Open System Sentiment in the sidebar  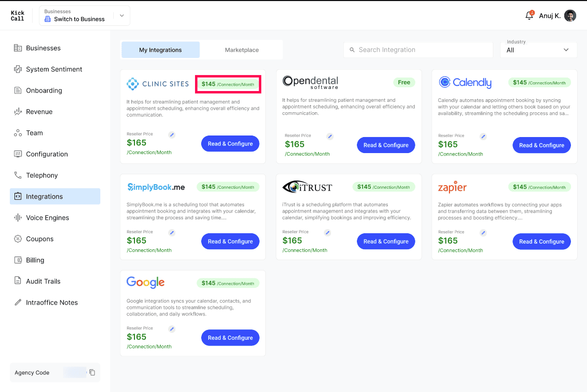click(55, 69)
